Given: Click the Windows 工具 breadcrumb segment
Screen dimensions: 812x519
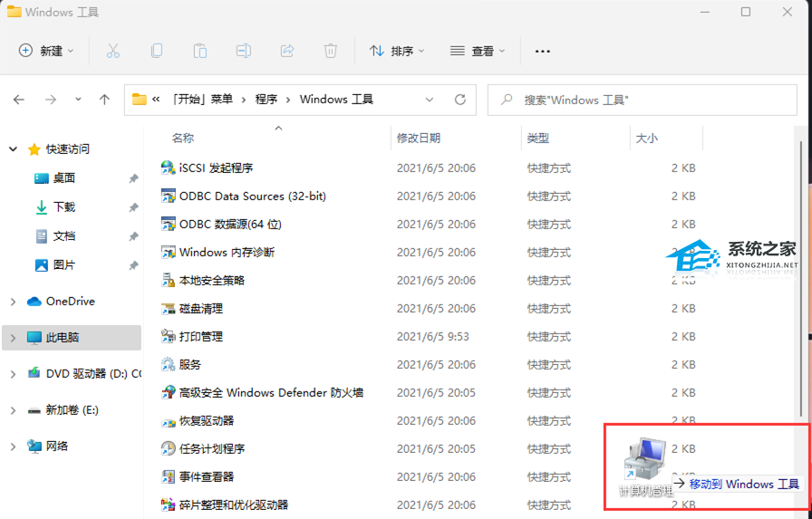Looking at the screenshot, I should 336,100.
